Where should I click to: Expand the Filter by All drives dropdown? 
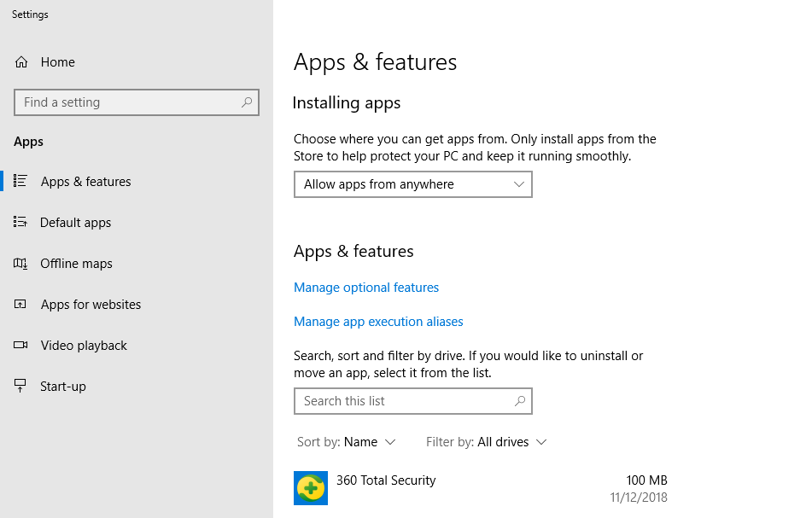point(487,442)
